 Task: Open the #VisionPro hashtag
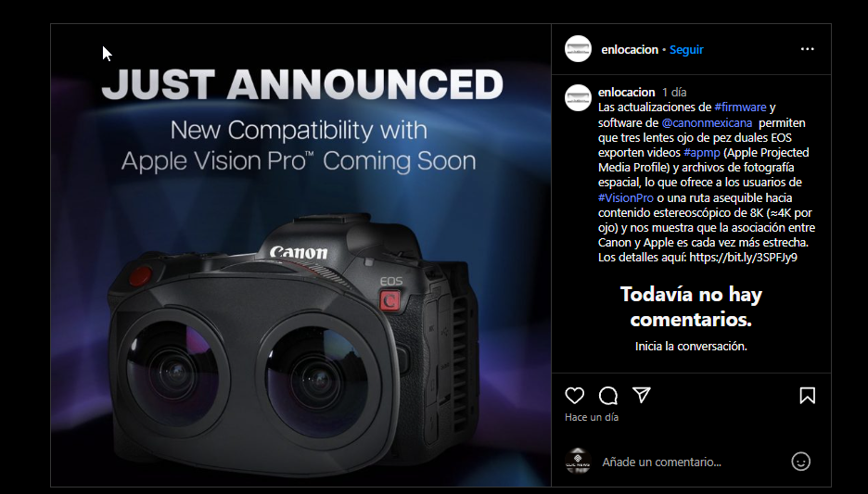click(x=626, y=197)
